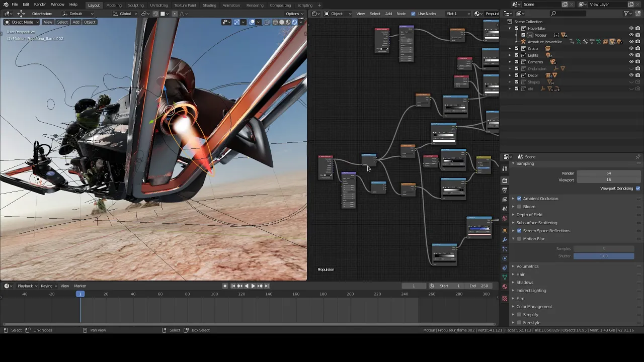Image resolution: width=644 pixels, height=362 pixels.
Task: Click jump to start frame button
Action: pos(233,286)
